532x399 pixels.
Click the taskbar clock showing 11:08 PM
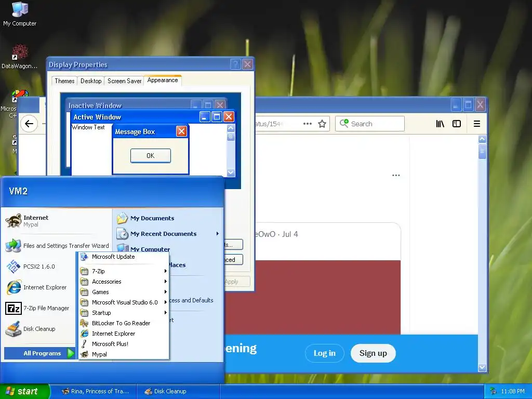pyautogui.click(x=513, y=391)
